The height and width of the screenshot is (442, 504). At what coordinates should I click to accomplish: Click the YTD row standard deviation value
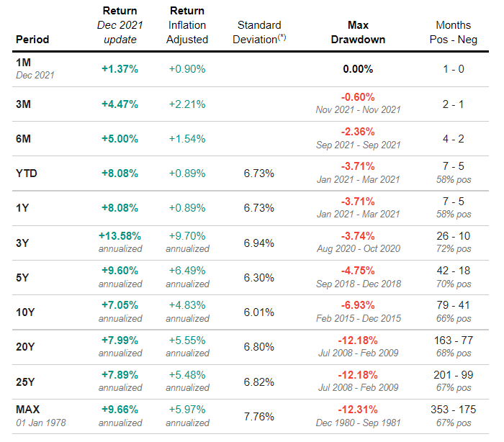coord(259,173)
